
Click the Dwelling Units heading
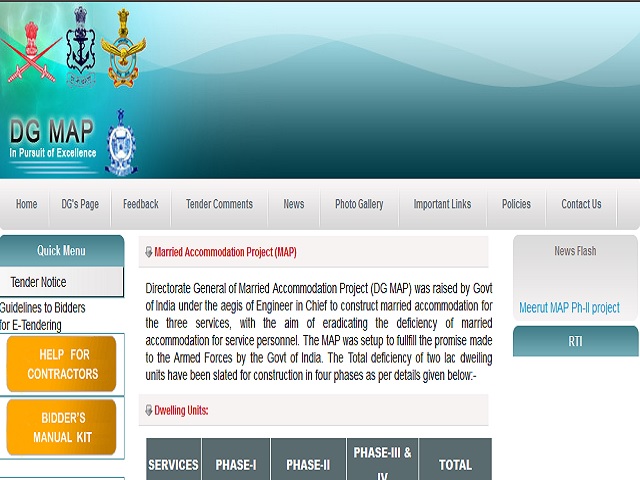tap(181, 411)
